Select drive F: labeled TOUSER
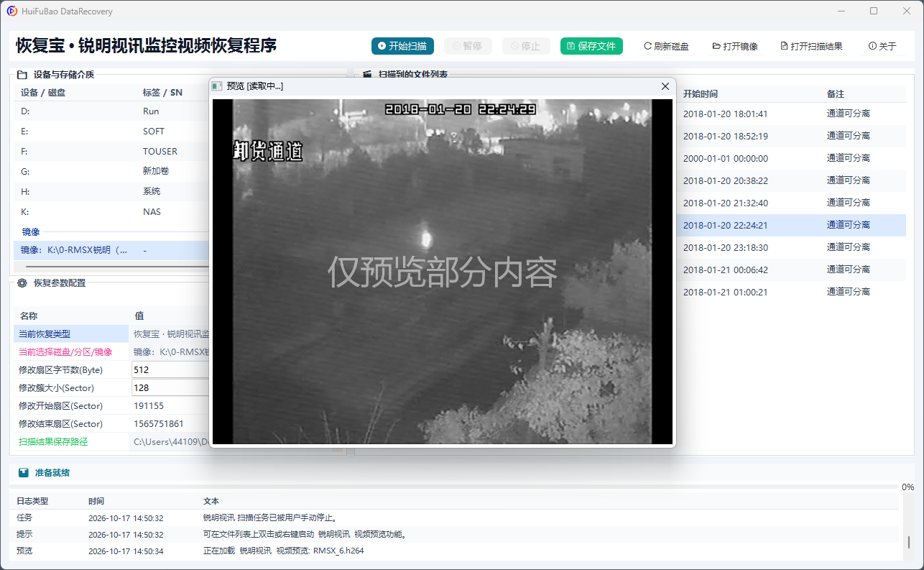 tap(111, 152)
